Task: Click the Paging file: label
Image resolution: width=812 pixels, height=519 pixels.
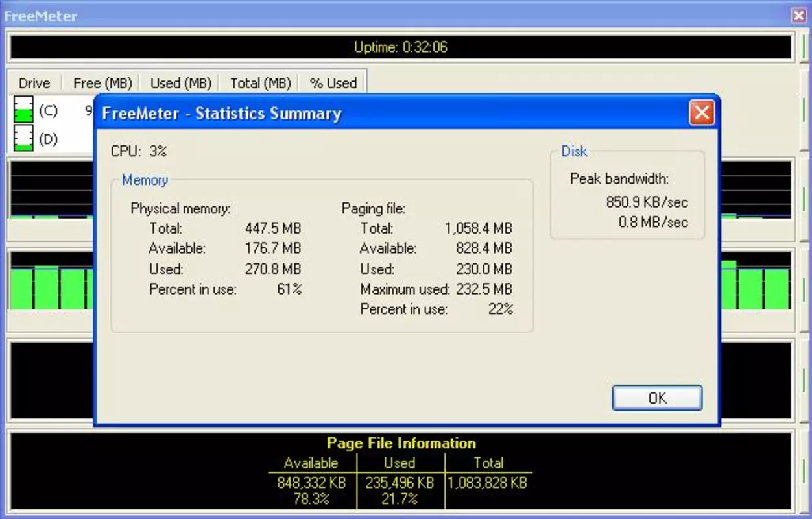Action: (x=374, y=208)
